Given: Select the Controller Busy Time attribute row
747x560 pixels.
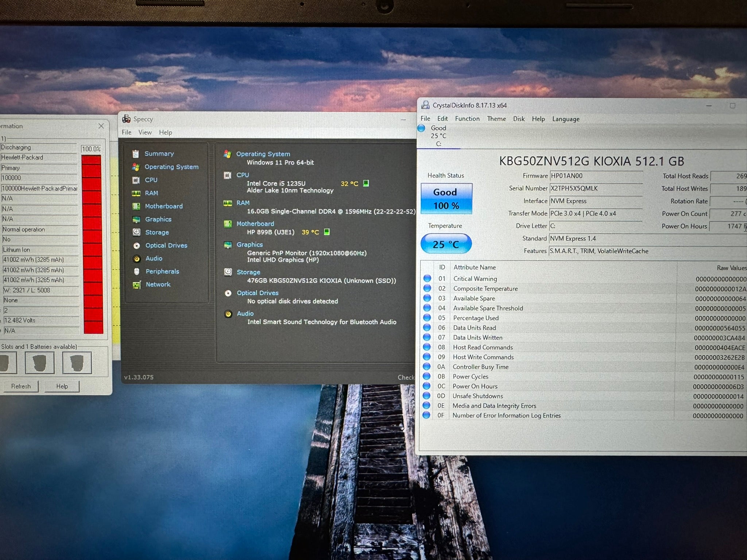Looking at the screenshot, I should pos(584,367).
